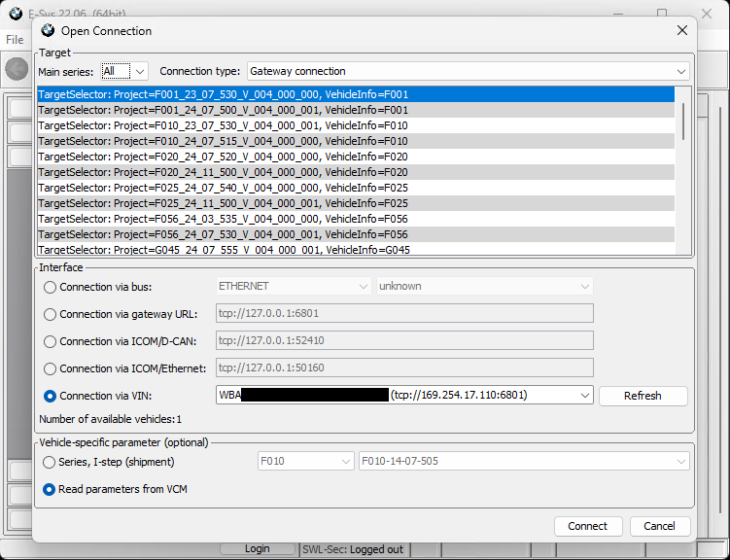This screenshot has height=560, width=730.
Task: Select target F020_24_07_520_V_004_000_000
Action: click(x=356, y=157)
